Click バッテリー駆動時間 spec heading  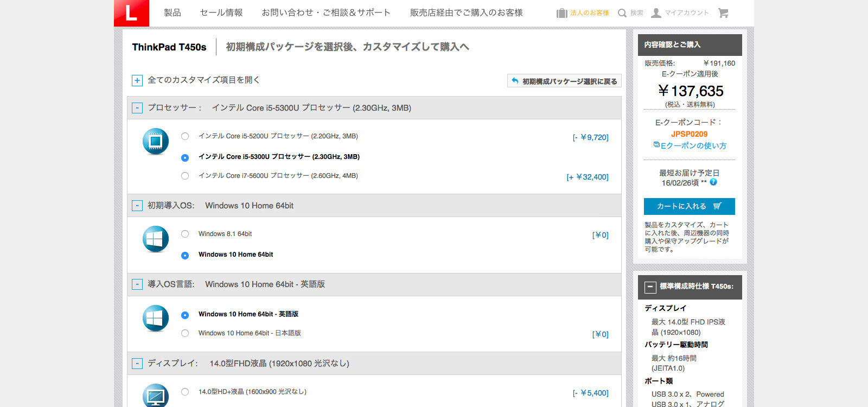click(676, 345)
